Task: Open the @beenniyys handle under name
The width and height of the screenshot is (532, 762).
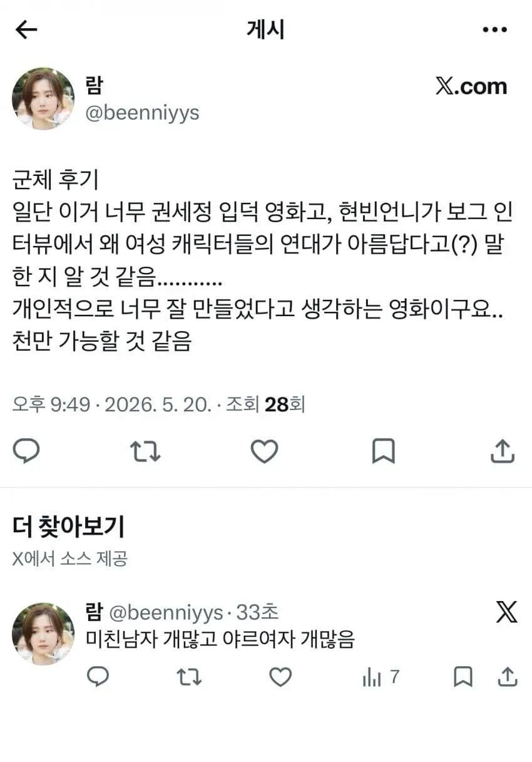Action: tap(142, 113)
